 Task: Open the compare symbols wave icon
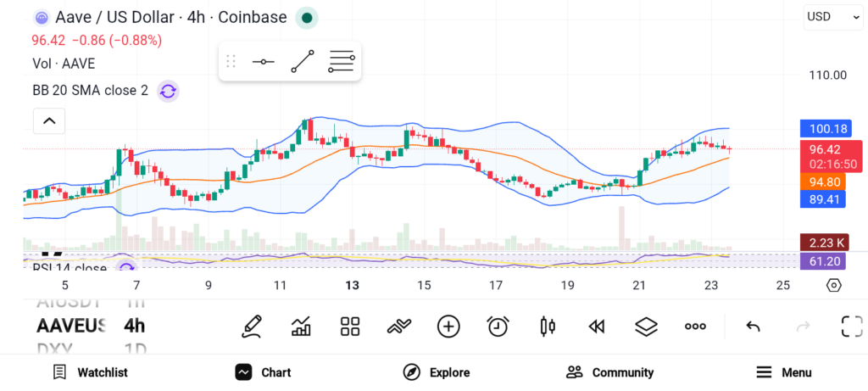click(399, 327)
